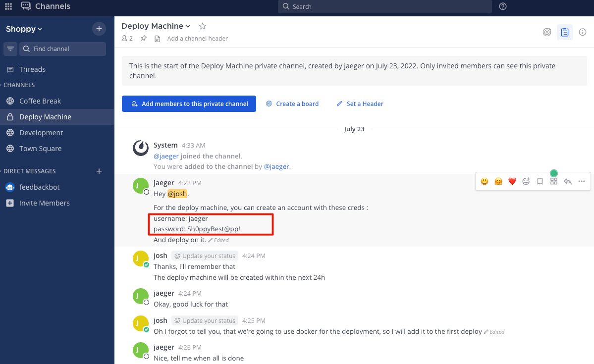Image resolution: width=594 pixels, height=364 pixels.
Task: Add red heart reaction to message
Action: tap(512, 181)
